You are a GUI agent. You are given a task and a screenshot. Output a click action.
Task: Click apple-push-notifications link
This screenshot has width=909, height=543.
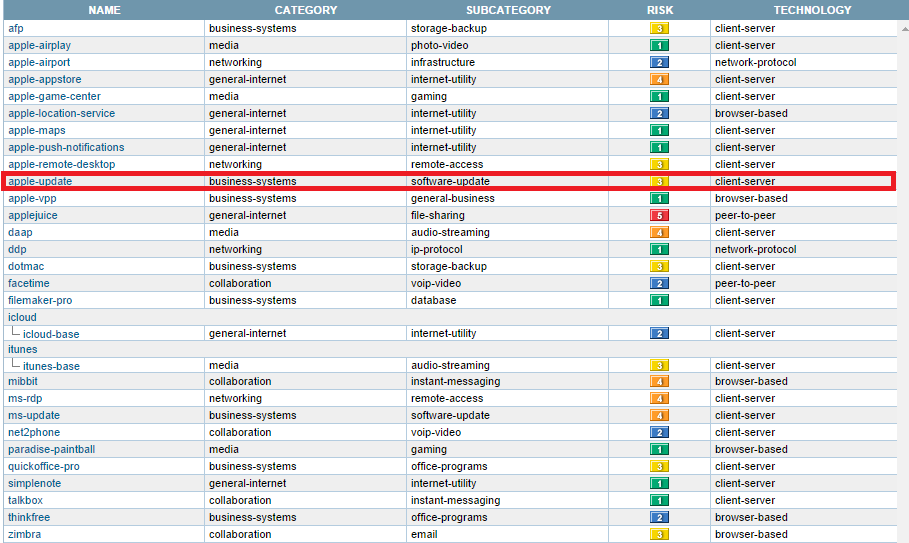click(66, 147)
